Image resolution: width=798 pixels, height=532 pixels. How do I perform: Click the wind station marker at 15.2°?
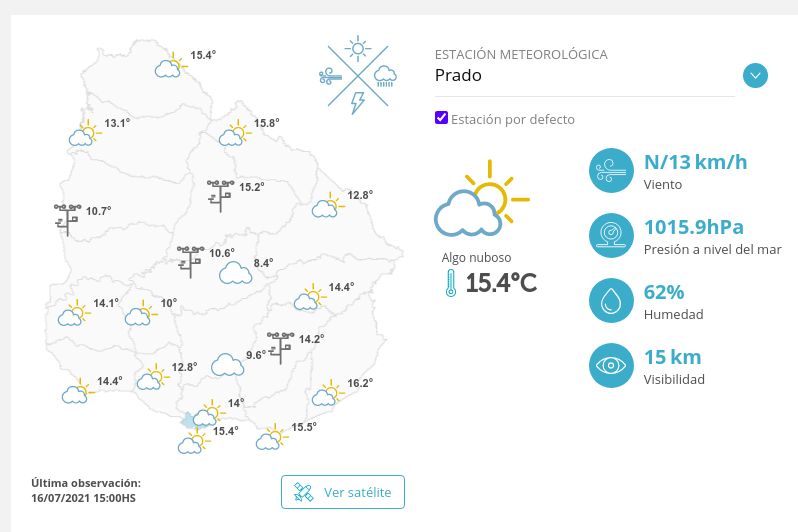220,194
